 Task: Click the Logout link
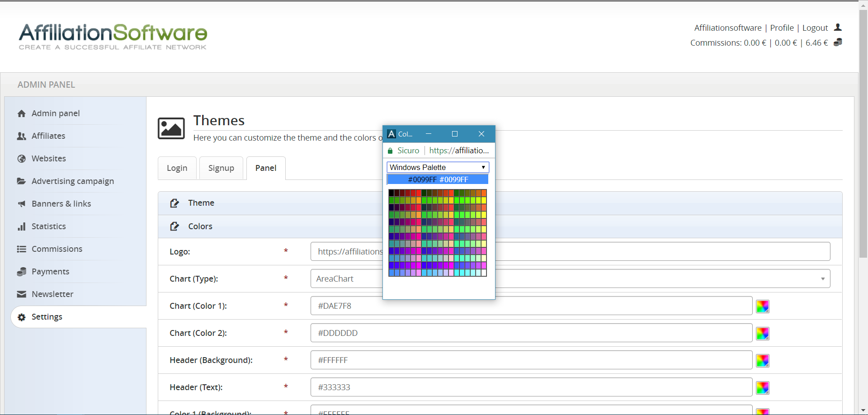tap(815, 28)
